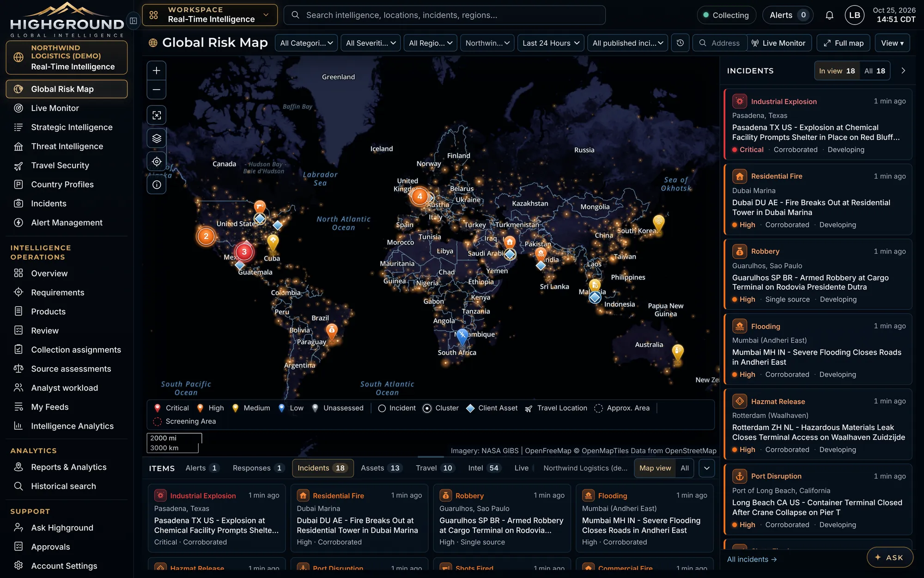Viewport: 924px width, 578px height.
Task: Open the All Regions filter
Action: [x=431, y=43]
